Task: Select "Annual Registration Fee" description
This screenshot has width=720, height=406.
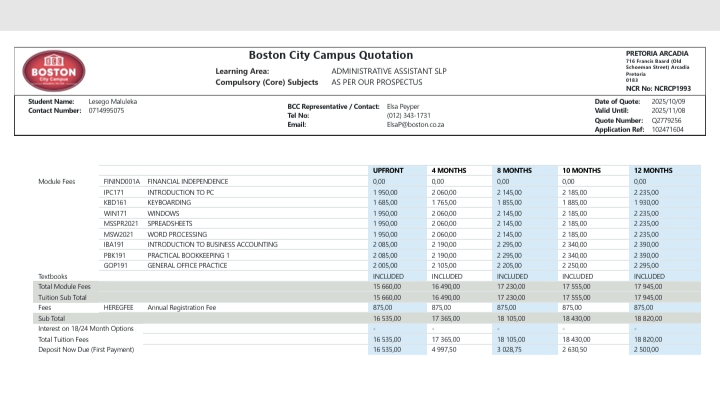Action: tap(181, 308)
